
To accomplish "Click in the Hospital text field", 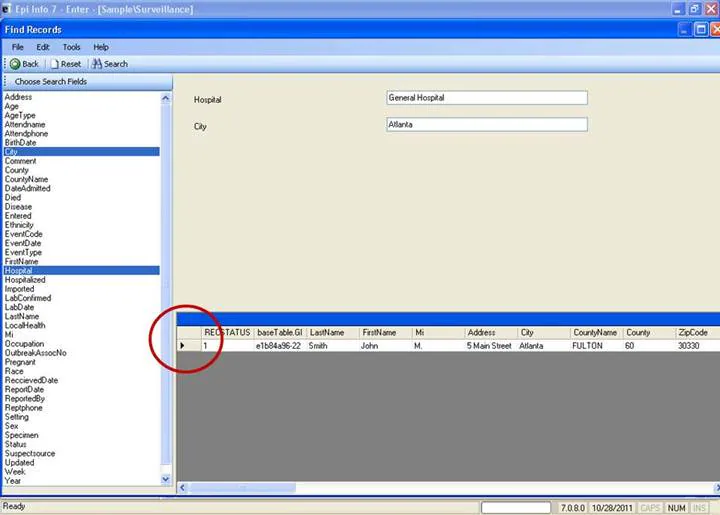I will point(486,98).
